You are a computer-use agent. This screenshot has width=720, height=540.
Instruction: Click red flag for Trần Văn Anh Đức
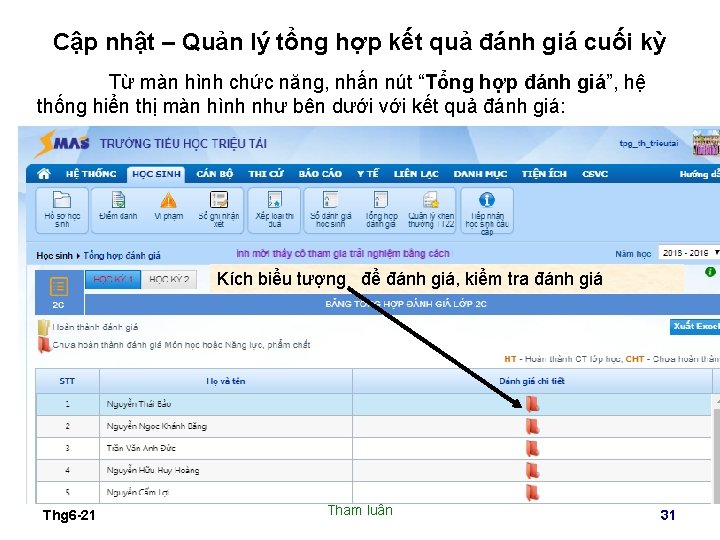tap(532, 448)
